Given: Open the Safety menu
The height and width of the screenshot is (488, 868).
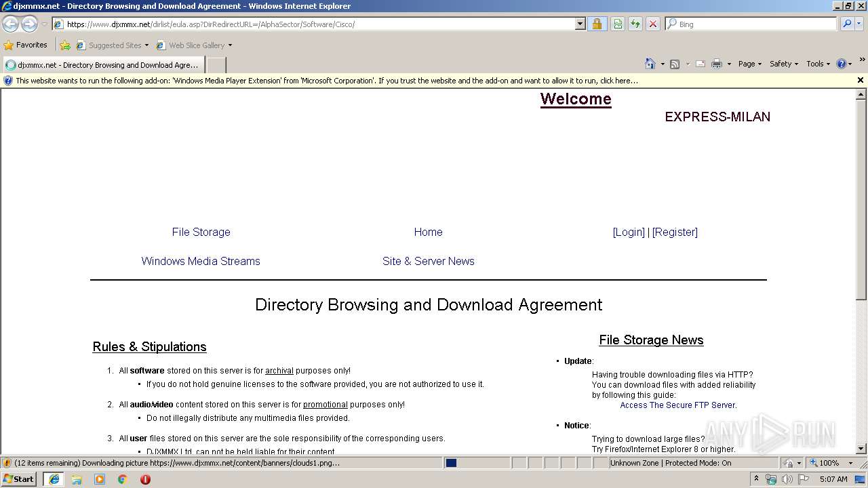Looking at the screenshot, I should tap(783, 64).
